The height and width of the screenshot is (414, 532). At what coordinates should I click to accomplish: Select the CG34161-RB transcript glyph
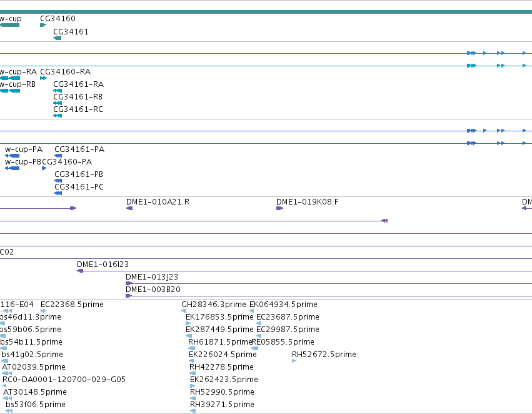tap(58, 103)
